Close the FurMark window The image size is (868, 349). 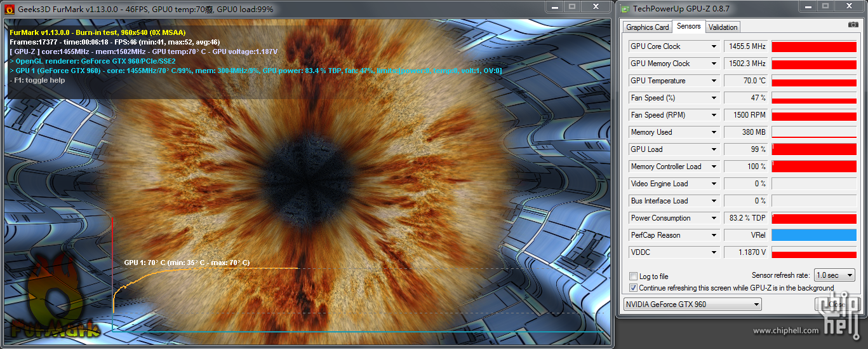pyautogui.click(x=596, y=6)
